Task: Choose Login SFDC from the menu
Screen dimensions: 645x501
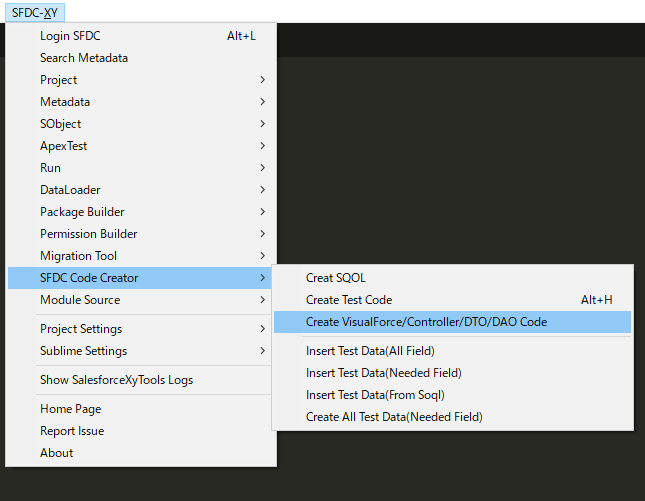Action: (140, 36)
